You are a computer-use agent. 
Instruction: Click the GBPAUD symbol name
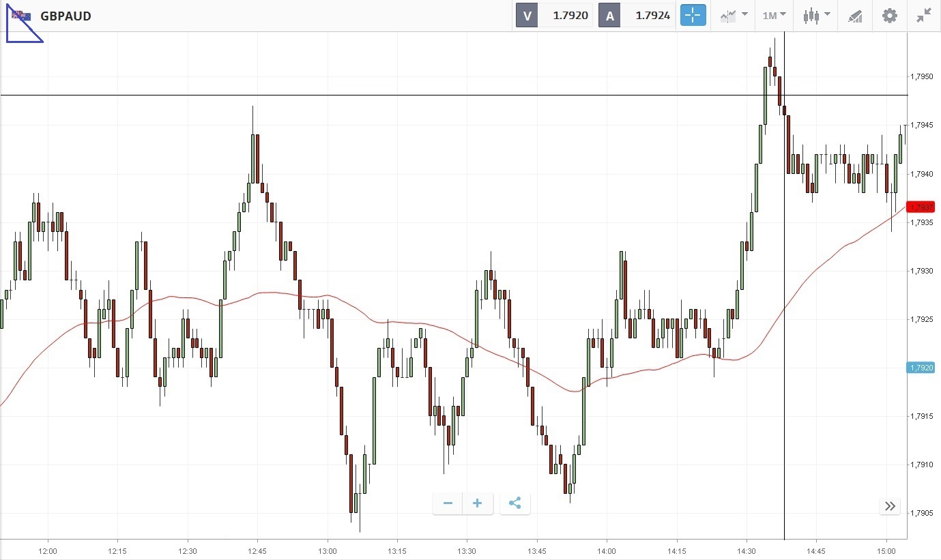(x=66, y=16)
